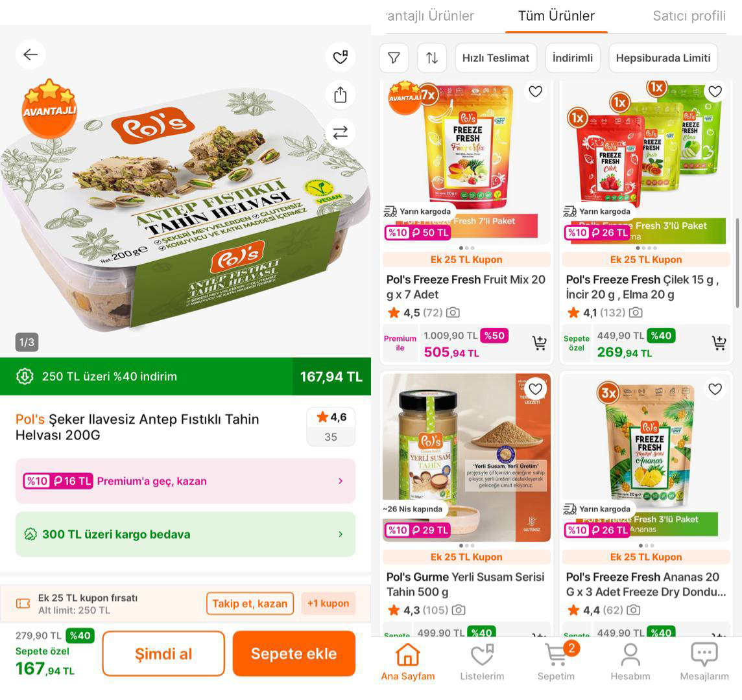
Task: Open Sepetim cart in bottom bar
Action: 556,661
